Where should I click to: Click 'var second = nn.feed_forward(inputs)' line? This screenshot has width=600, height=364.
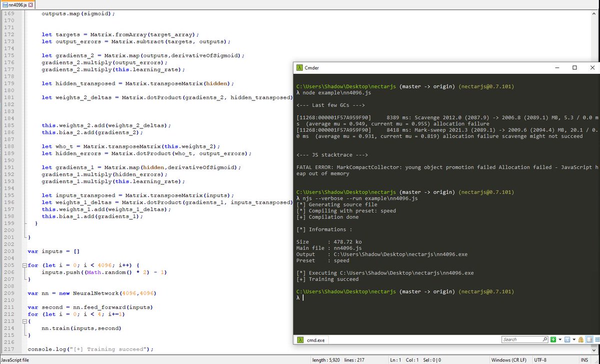click(x=90, y=307)
